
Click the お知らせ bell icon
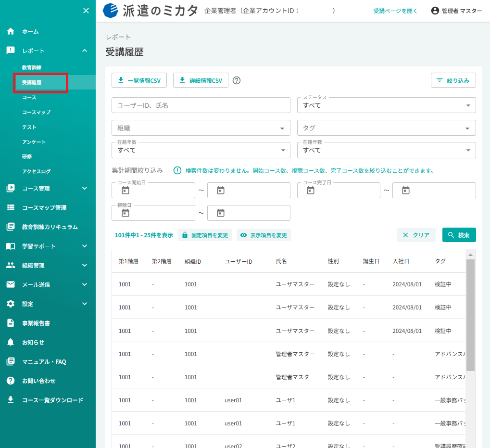[11, 342]
